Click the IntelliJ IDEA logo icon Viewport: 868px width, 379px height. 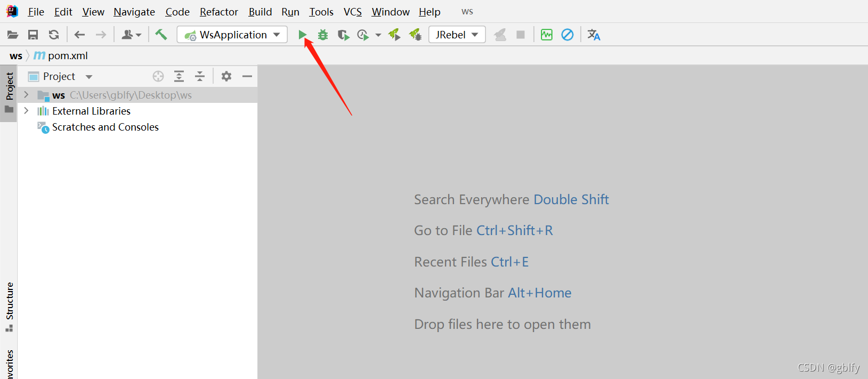click(12, 11)
